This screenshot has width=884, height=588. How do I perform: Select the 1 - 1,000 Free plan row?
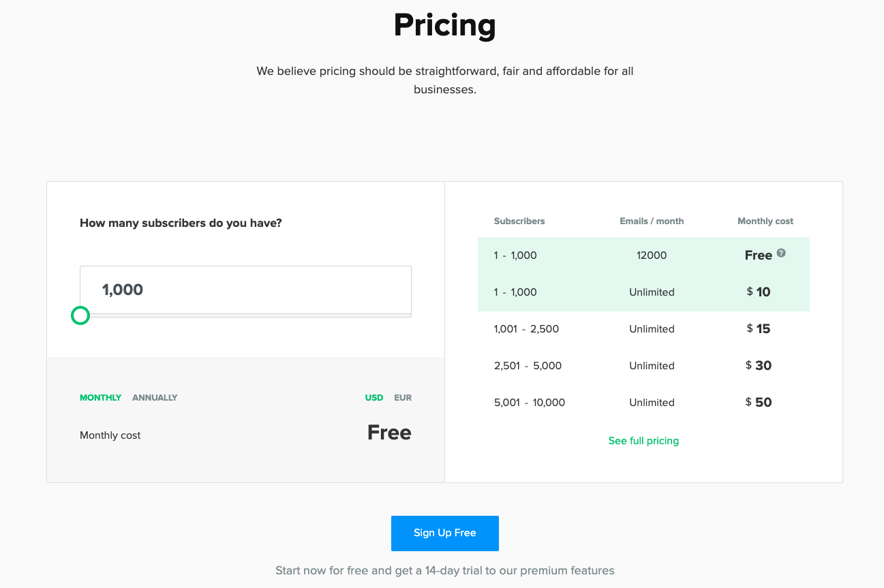643,256
